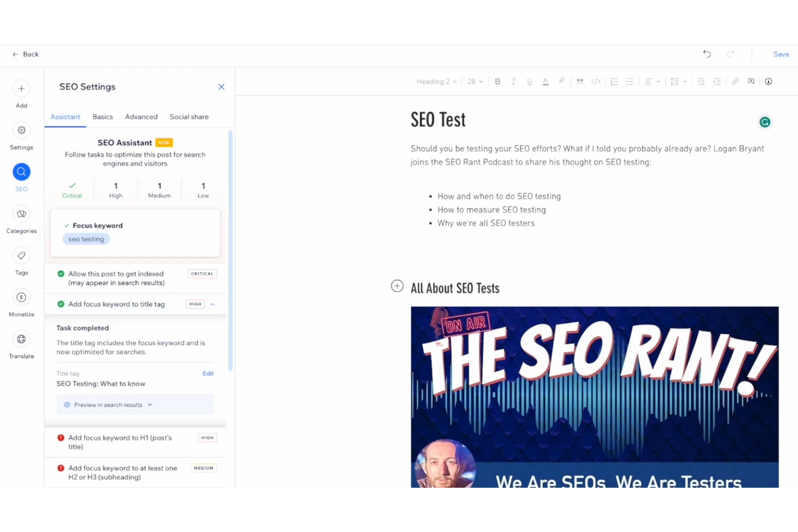Image resolution: width=798 pixels, height=532 pixels.
Task: Toggle bold text formatting
Action: point(497,81)
